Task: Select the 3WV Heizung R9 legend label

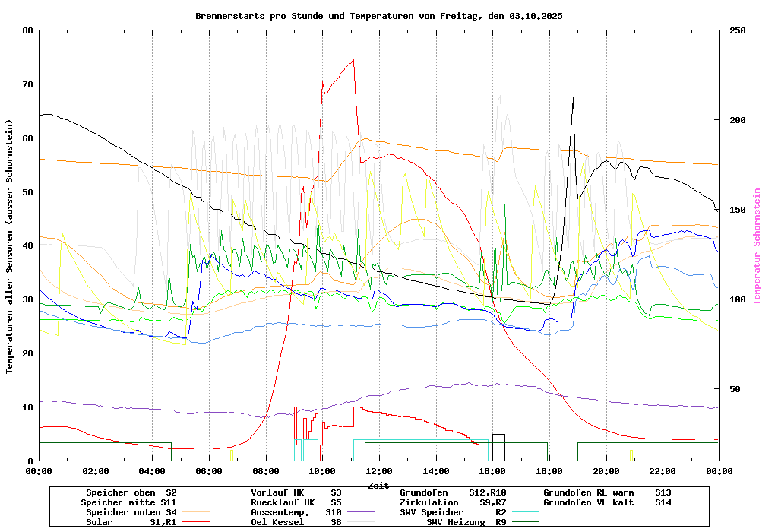Action: [466, 523]
